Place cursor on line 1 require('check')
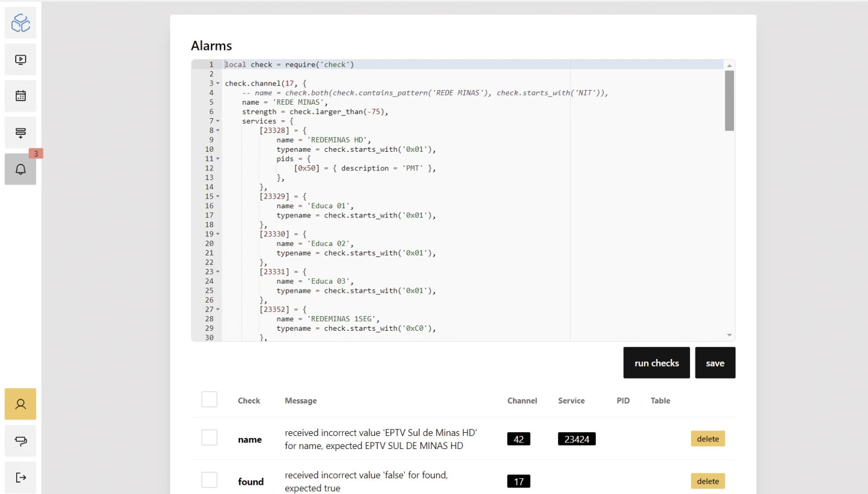The image size is (868, 494). [x=320, y=65]
